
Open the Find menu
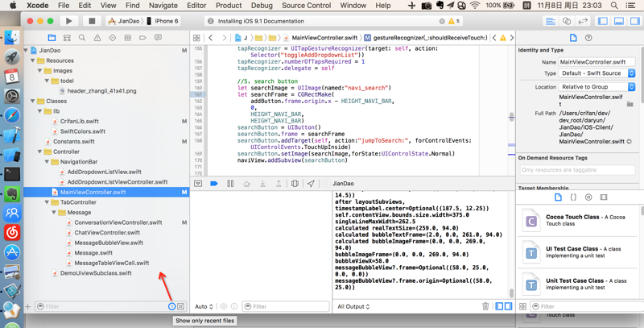pyautogui.click(x=132, y=6)
